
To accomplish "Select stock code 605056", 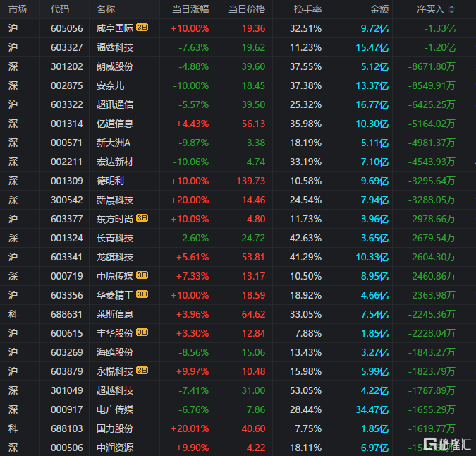I will 67,28.
